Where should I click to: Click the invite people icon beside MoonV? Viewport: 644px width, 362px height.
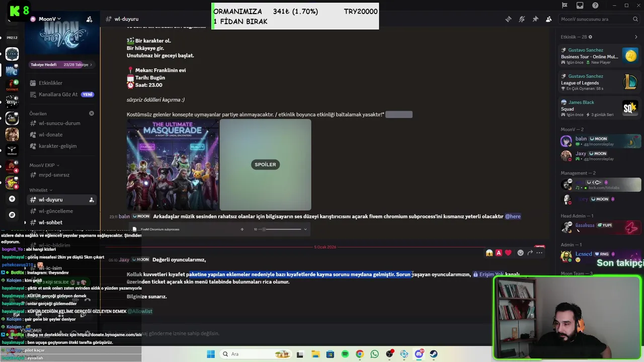coord(89,19)
